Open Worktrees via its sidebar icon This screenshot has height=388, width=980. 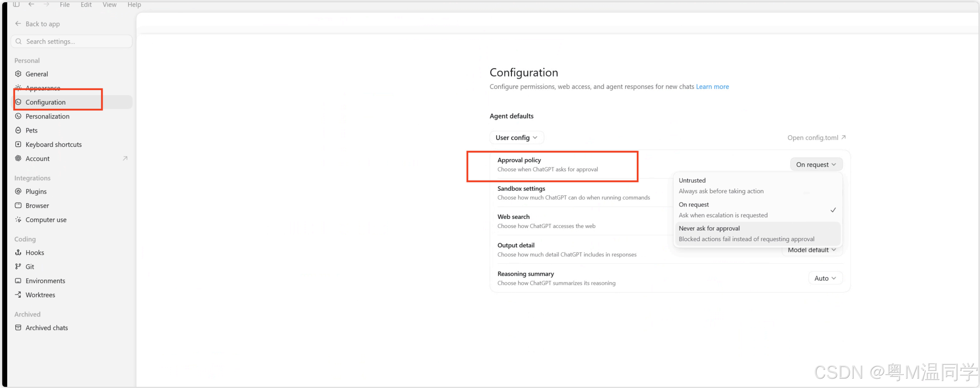[18, 295]
